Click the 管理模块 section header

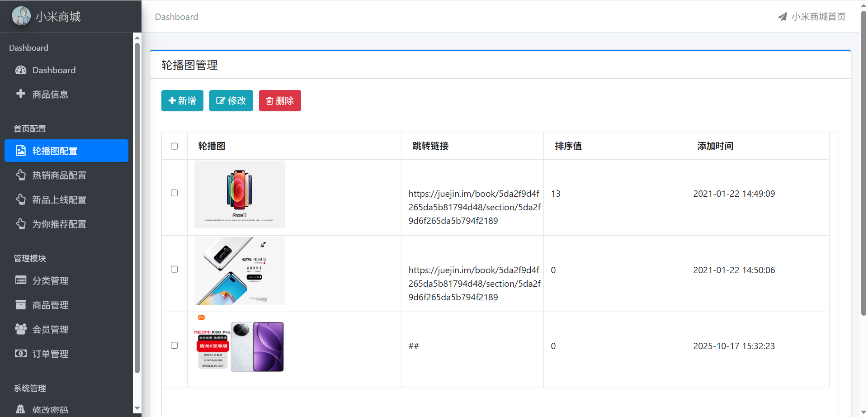pos(30,258)
